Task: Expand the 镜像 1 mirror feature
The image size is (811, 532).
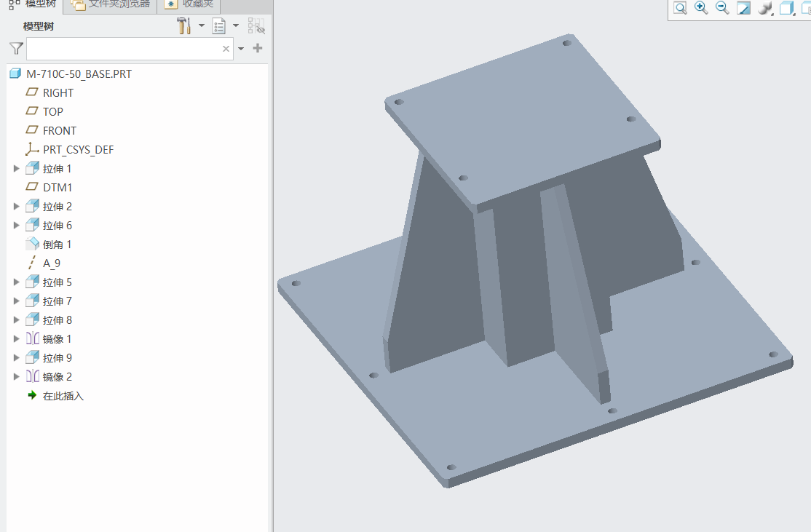Action: pyautogui.click(x=16, y=339)
